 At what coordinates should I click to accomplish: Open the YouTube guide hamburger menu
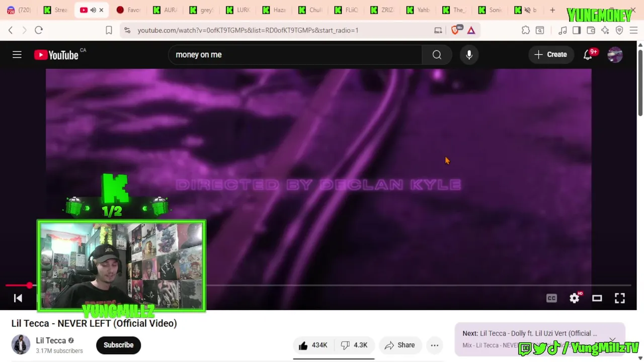pos(17,54)
